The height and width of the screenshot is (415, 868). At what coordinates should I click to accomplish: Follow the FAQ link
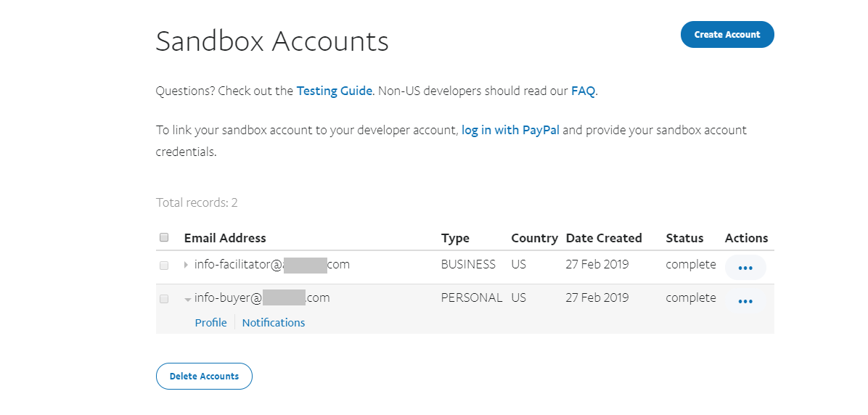[x=583, y=91]
